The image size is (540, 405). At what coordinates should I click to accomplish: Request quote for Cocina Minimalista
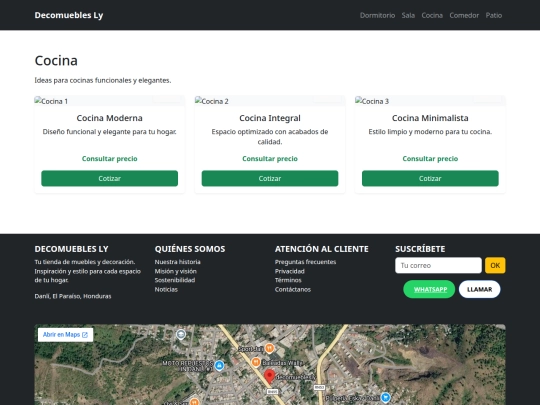click(430, 178)
